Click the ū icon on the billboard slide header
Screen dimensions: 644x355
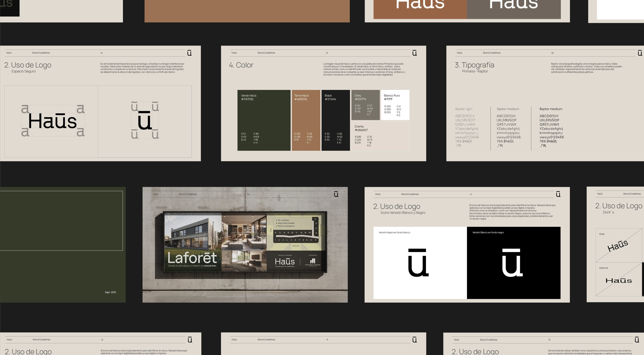(336, 194)
